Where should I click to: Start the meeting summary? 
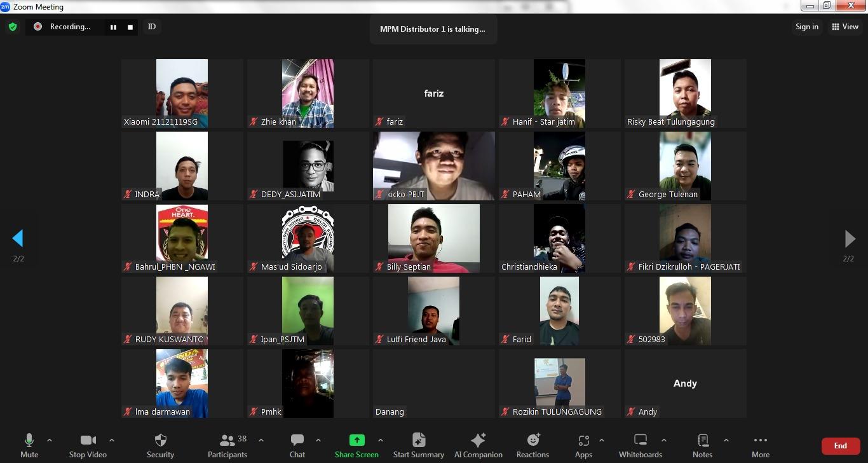pyautogui.click(x=418, y=445)
